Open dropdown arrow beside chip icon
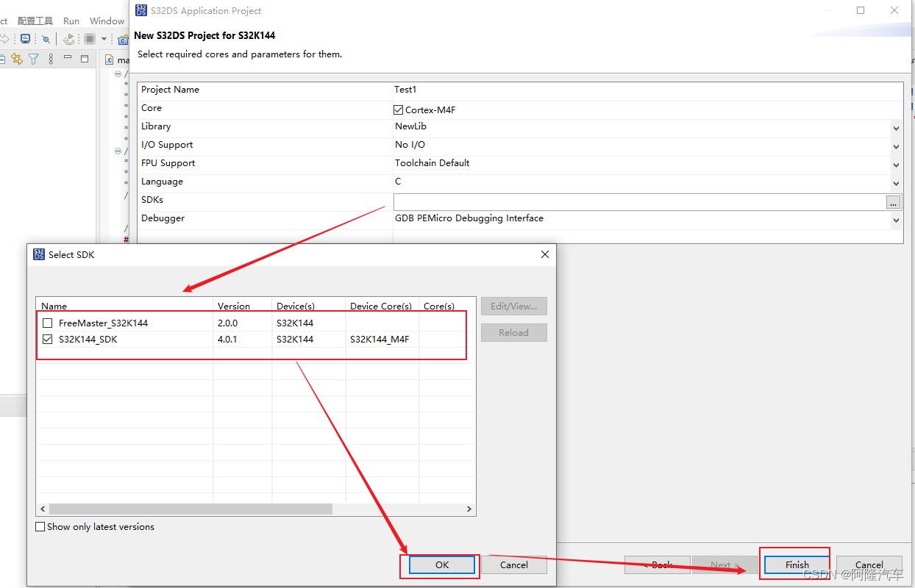915x588 pixels. coord(104,39)
